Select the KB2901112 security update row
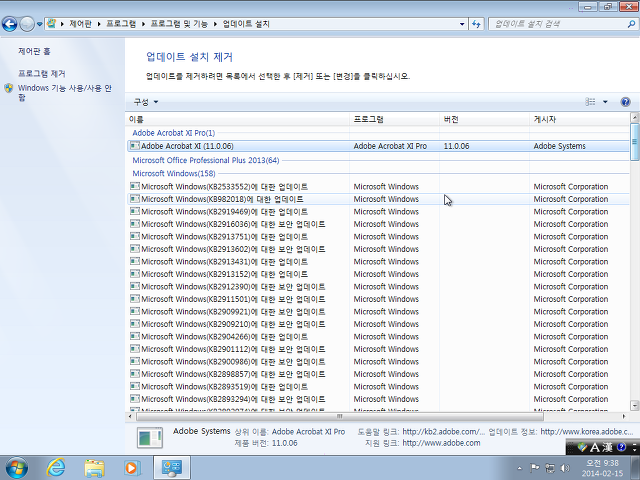 click(x=378, y=349)
